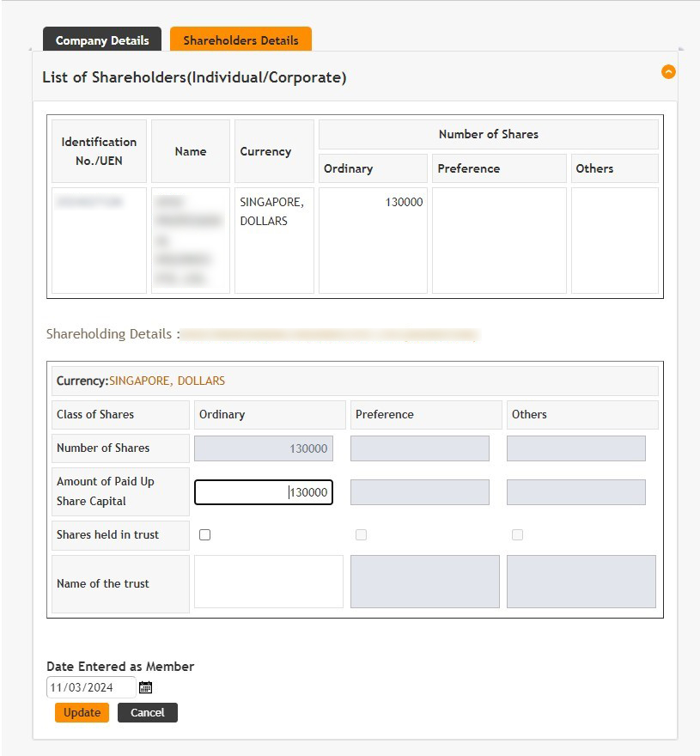Click Ordinary Number of Shares field
The width and height of the screenshot is (700, 756).
point(263,448)
